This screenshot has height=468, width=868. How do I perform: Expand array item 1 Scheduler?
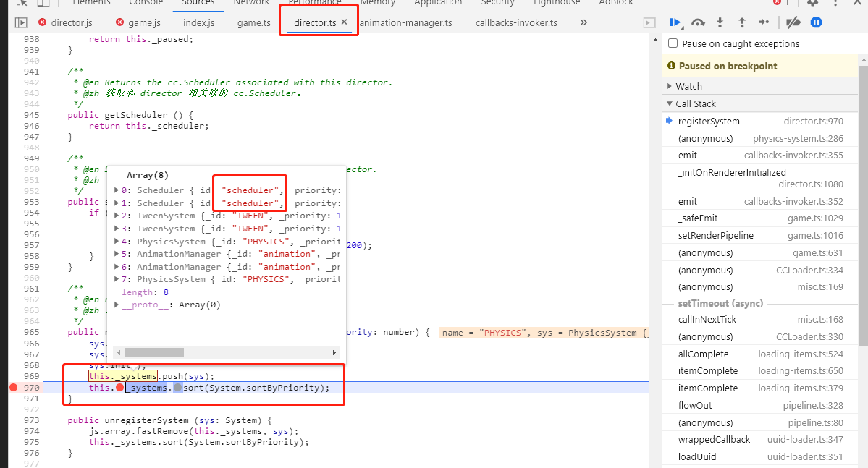(x=117, y=203)
